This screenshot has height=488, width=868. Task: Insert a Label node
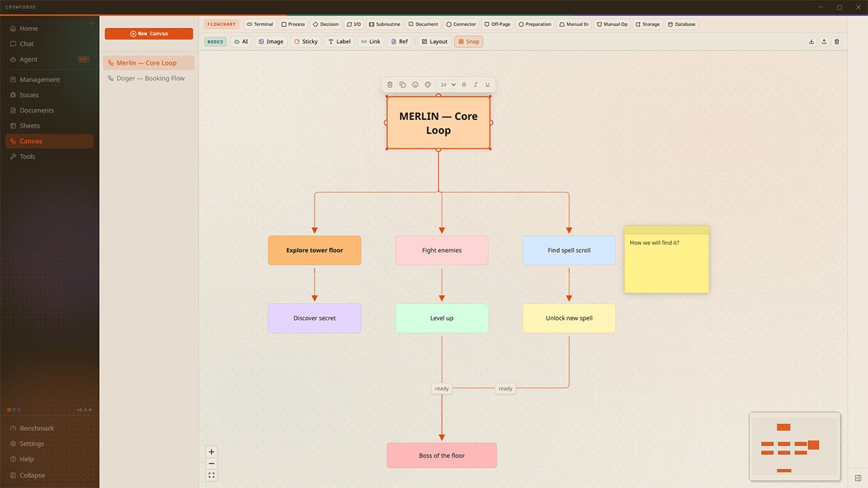(339, 41)
